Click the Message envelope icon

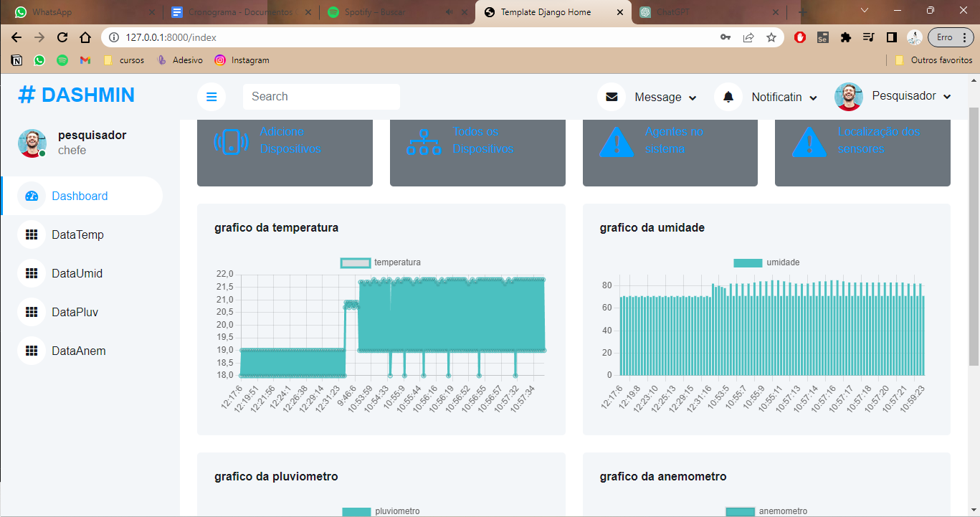pyautogui.click(x=611, y=96)
